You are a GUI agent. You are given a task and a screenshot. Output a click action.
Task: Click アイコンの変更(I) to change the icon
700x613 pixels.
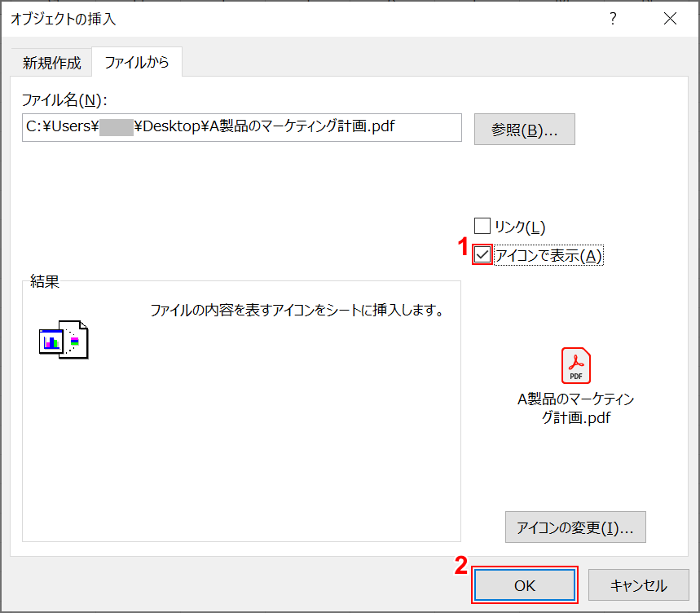575,527
